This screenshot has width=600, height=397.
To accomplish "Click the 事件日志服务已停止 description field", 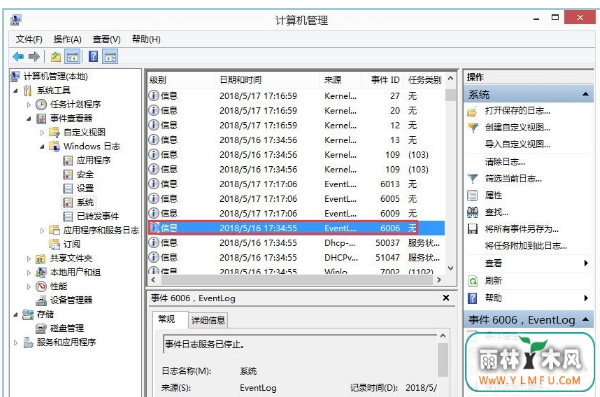I will coord(300,344).
